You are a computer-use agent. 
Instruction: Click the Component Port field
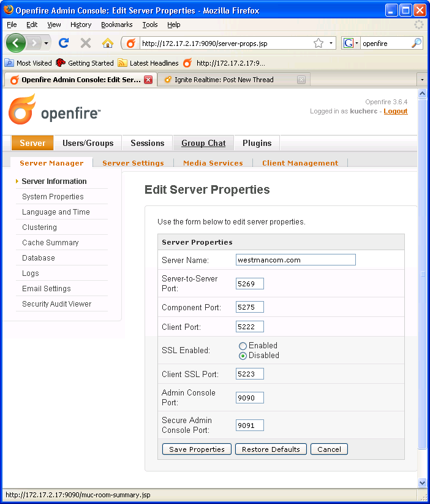pos(249,307)
